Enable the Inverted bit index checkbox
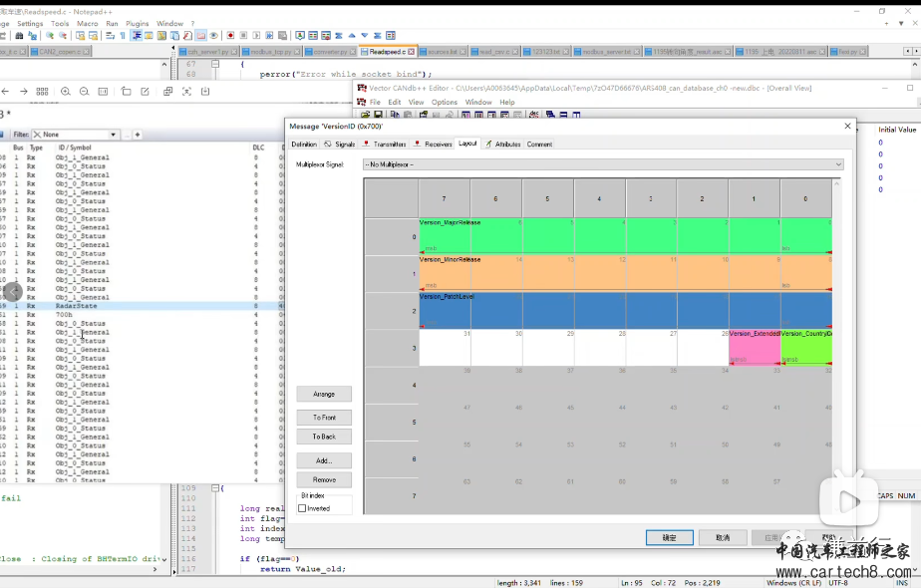Viewport: 921px width, 588px height. point(302,508)
